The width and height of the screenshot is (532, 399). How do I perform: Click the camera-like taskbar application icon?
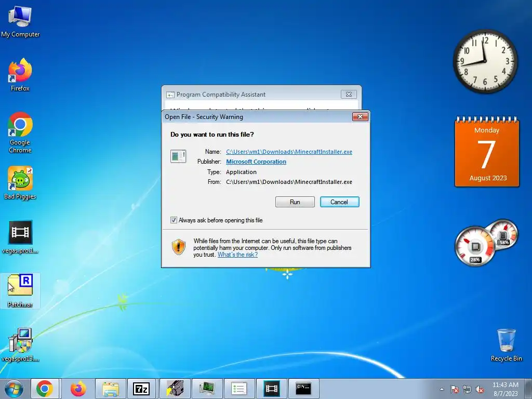click(175, 389)
